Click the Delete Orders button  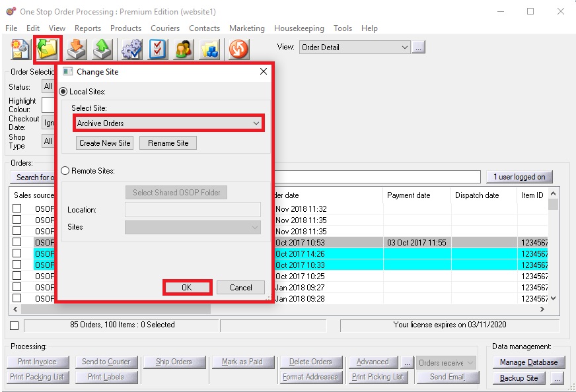(x=310, y=362)
